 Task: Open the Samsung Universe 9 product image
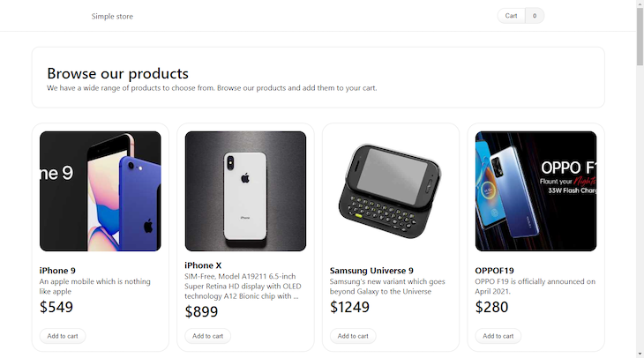pos(391,191)
